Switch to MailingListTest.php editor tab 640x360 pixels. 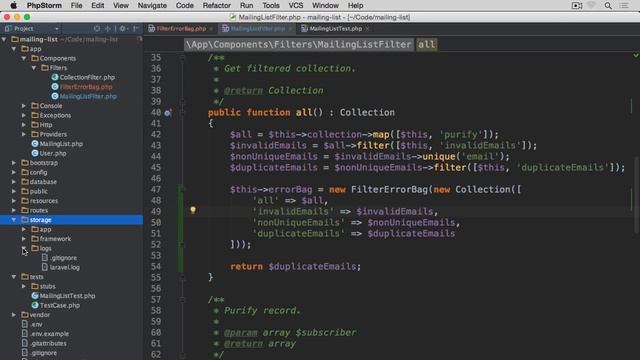click(335, 29)
